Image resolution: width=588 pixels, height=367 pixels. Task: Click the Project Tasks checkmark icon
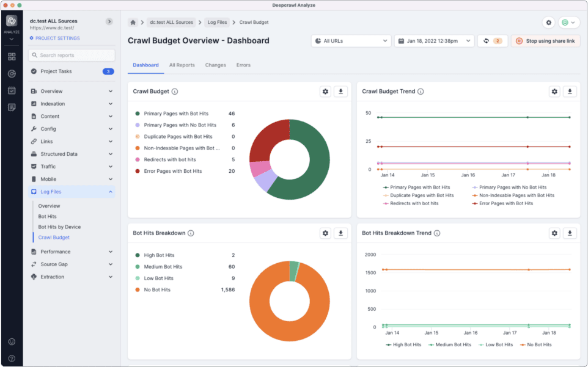click(x=34, y=71)
